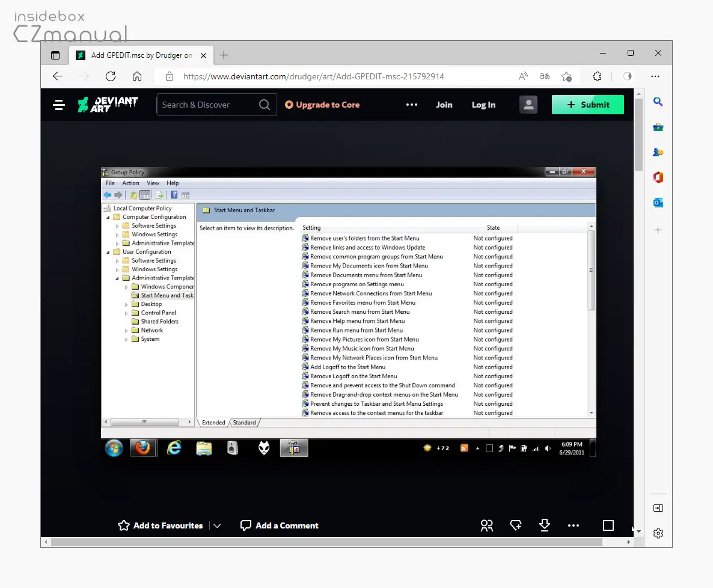Viewport: 713px width, 588px height.
Task: Open the Office icon in the Edge sidebar
Action: [x=658, y=177]
